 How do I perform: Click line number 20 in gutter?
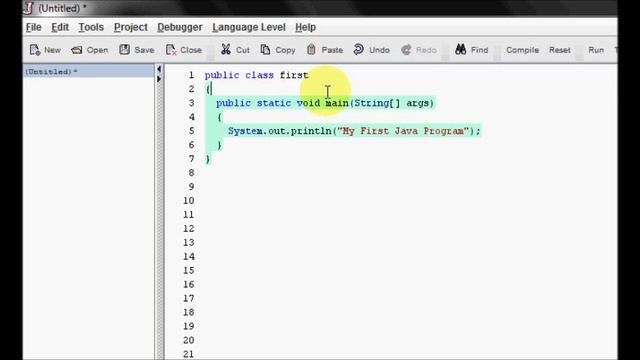[x=189, y=340]
